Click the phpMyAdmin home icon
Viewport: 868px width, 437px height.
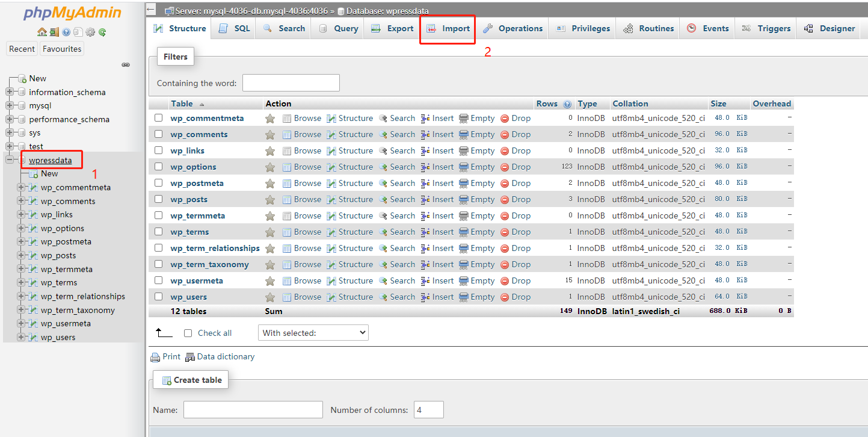(x=42, y=32)
